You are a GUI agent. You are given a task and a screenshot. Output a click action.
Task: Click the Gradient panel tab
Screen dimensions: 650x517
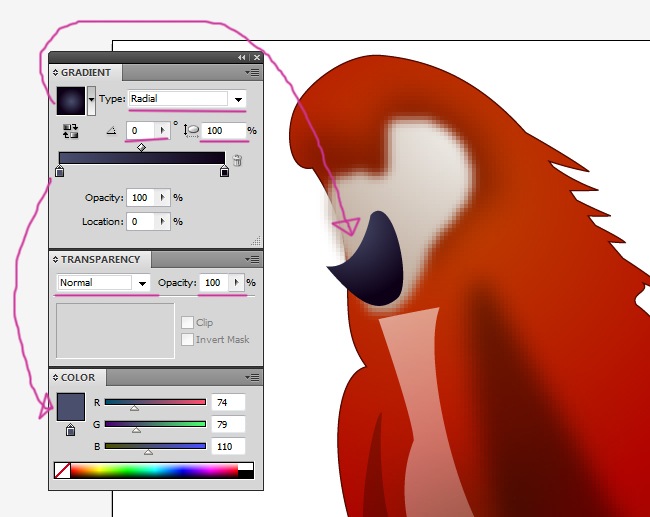coord(85,73)
